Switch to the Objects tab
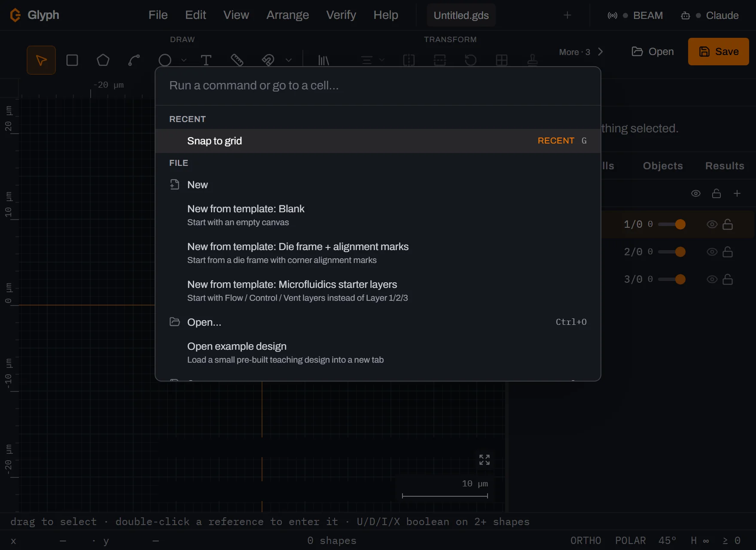This screenshot has height=550, width=756. [663, 166]
